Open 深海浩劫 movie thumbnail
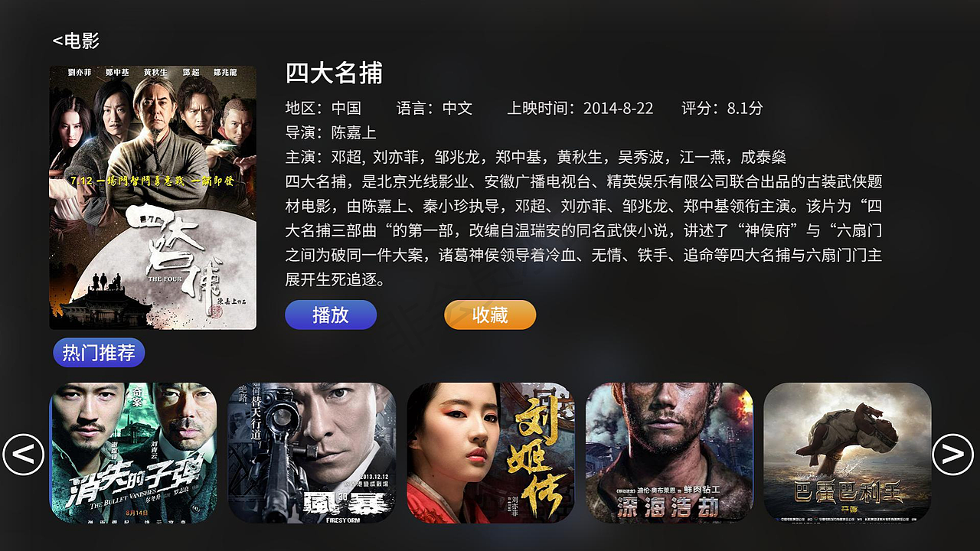 click(670, 453)
